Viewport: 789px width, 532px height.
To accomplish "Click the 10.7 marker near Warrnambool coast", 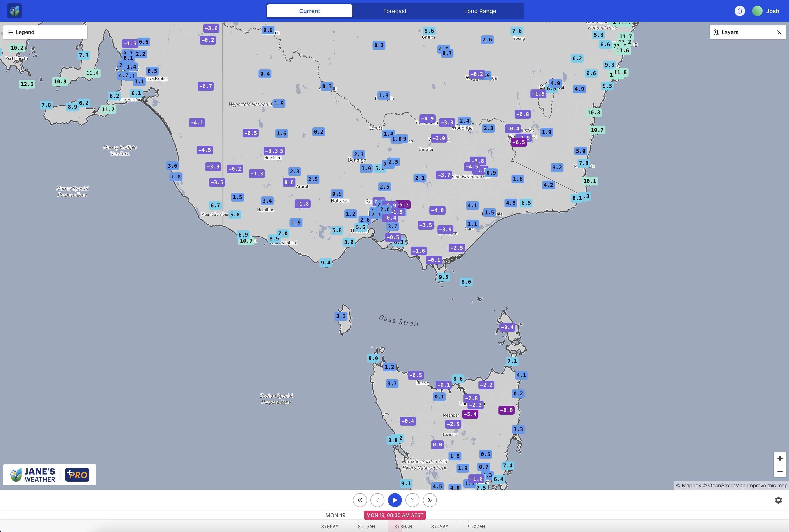I will click(x=246, y=241).
